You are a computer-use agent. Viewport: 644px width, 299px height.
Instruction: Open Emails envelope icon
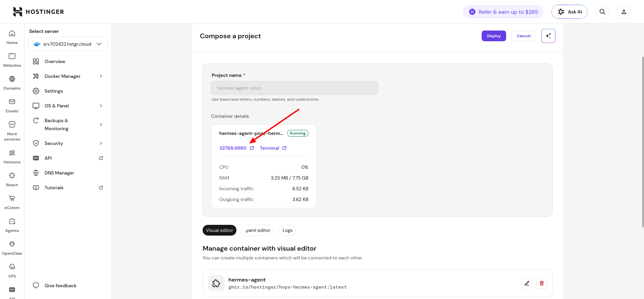point(12,102)
